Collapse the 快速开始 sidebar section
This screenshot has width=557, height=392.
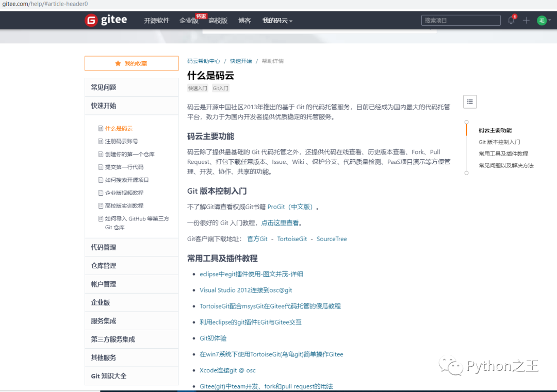pos(132,106)
